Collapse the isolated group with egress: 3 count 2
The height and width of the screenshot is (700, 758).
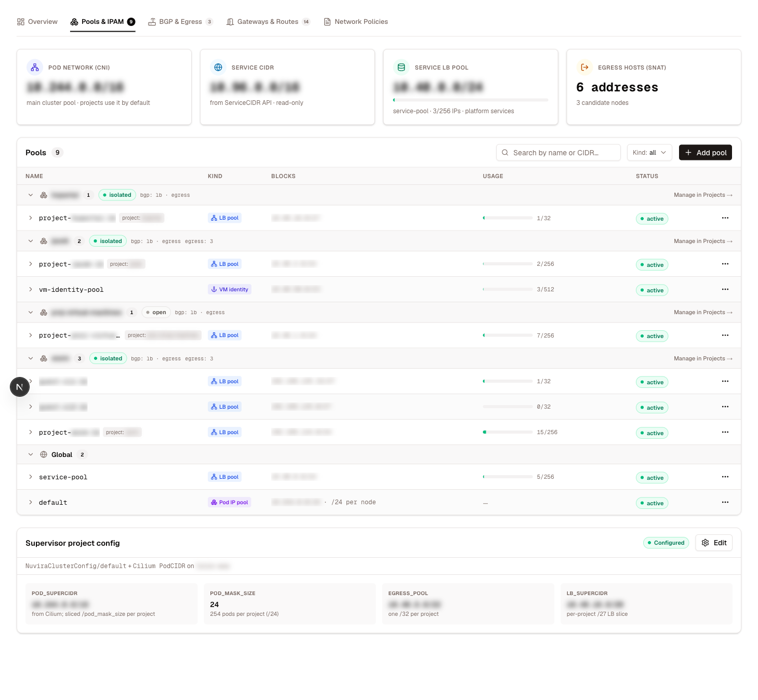[31, 241]
